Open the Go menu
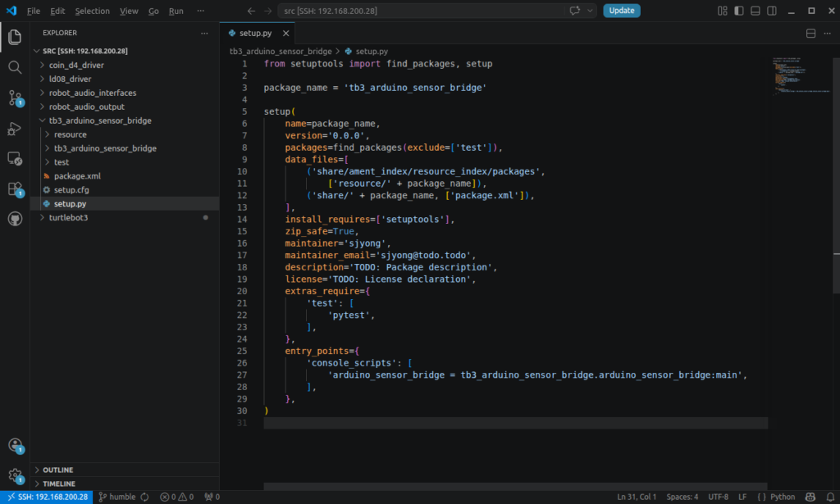 pyautogui.click(x=153, y=11)
